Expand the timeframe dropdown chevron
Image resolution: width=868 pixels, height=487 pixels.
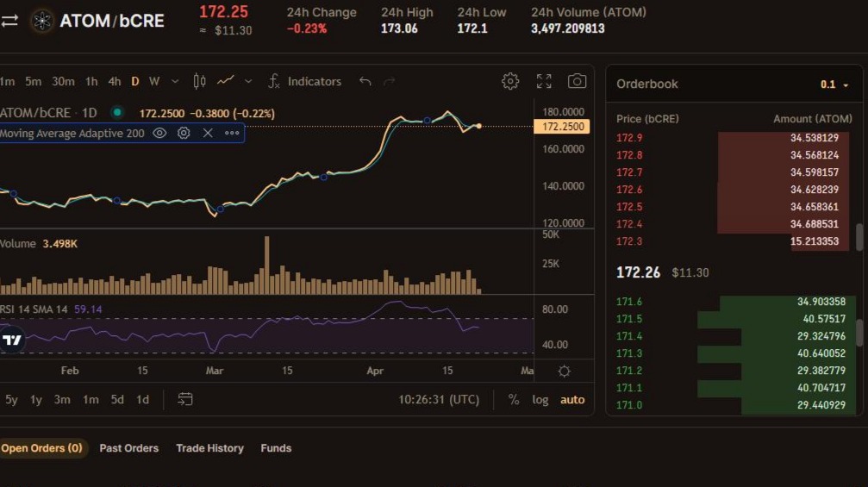coord(175,81)
